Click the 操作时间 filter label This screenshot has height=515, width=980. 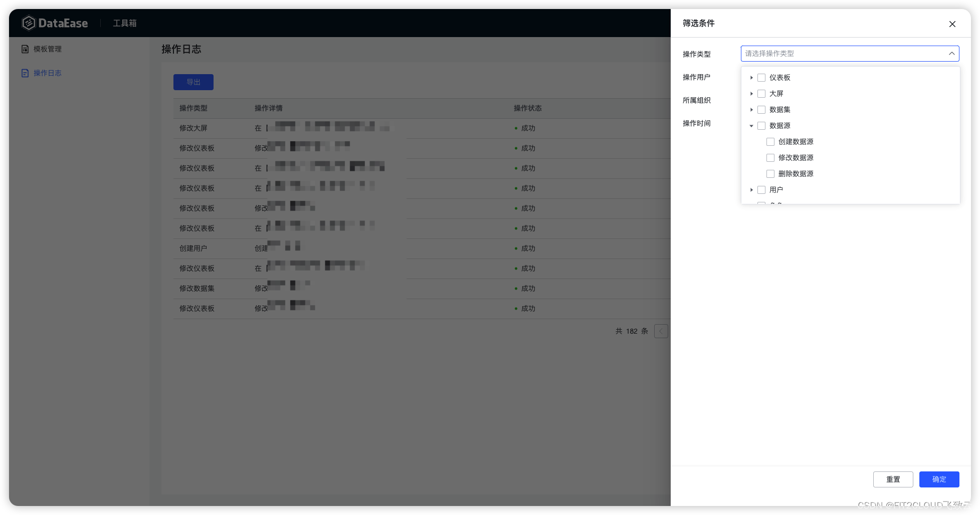[697, 123]
